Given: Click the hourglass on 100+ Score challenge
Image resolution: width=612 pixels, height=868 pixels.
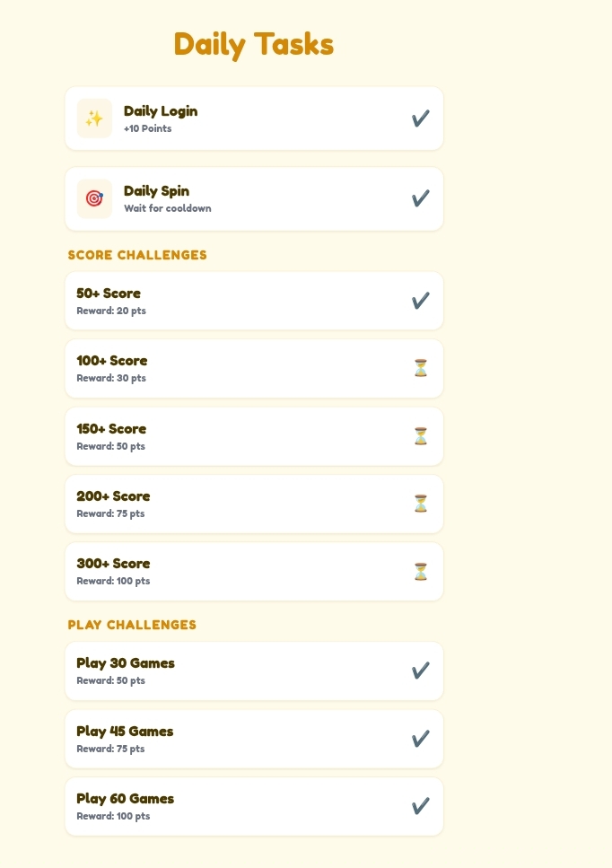Looking at the screenshot, I should tap(421, 368).
